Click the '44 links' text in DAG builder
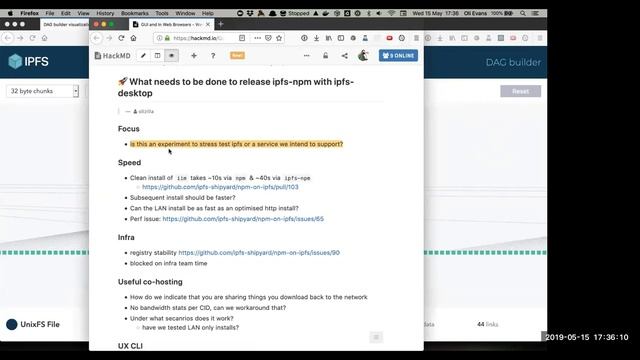 pos(488,324)
